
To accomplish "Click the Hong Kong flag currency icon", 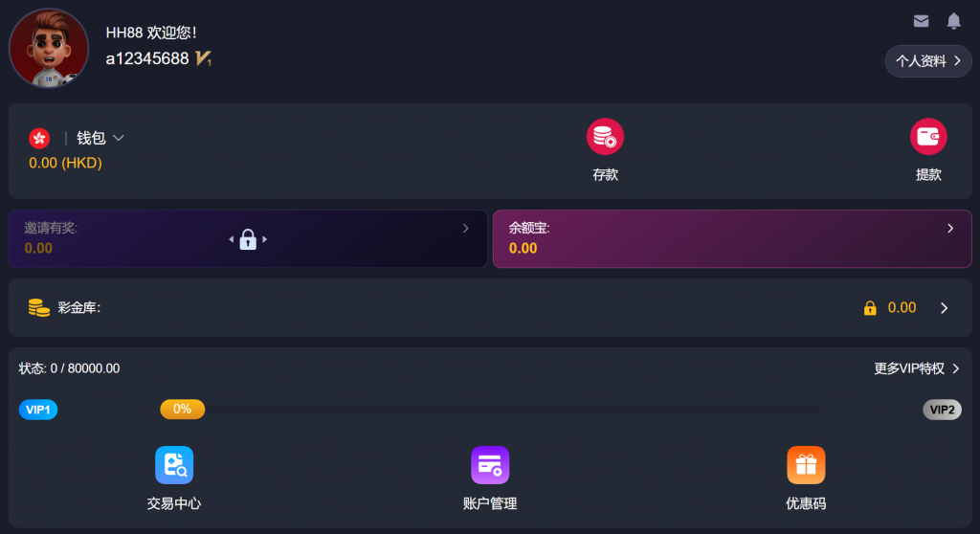I will pos(39,138).
